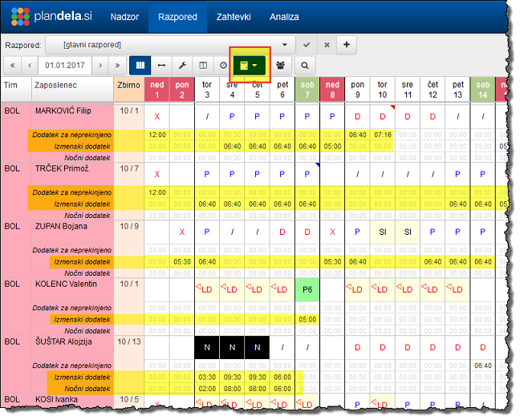Click the split columns layout icon
The image size is (520, 420).
coord(203,65)
